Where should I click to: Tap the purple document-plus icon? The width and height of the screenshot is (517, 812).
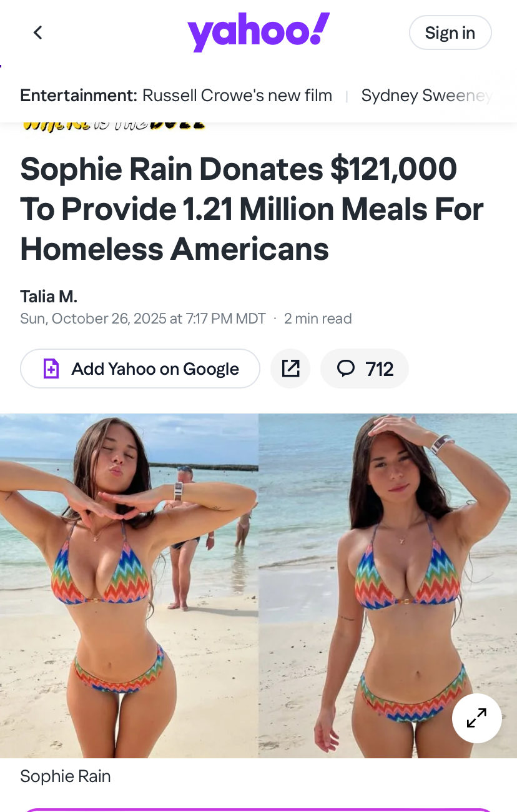point(51,369)
